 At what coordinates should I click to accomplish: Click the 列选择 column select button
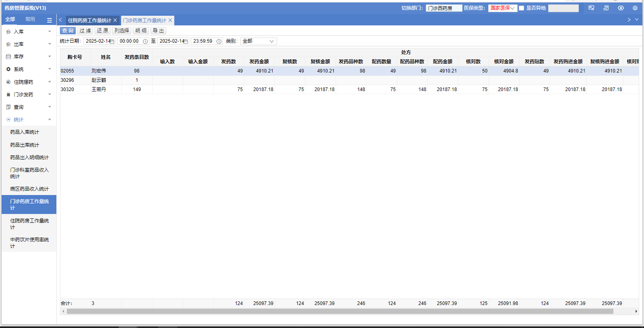[x=122, y=31]
